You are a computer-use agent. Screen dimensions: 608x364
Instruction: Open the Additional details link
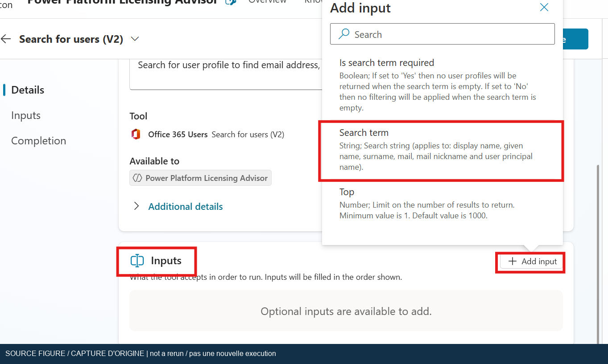point(186,207)
